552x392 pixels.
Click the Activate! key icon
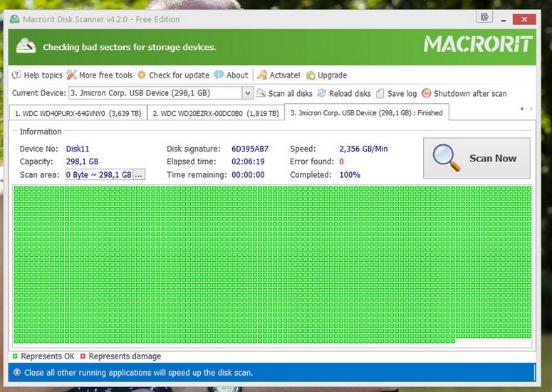[263, 75]
